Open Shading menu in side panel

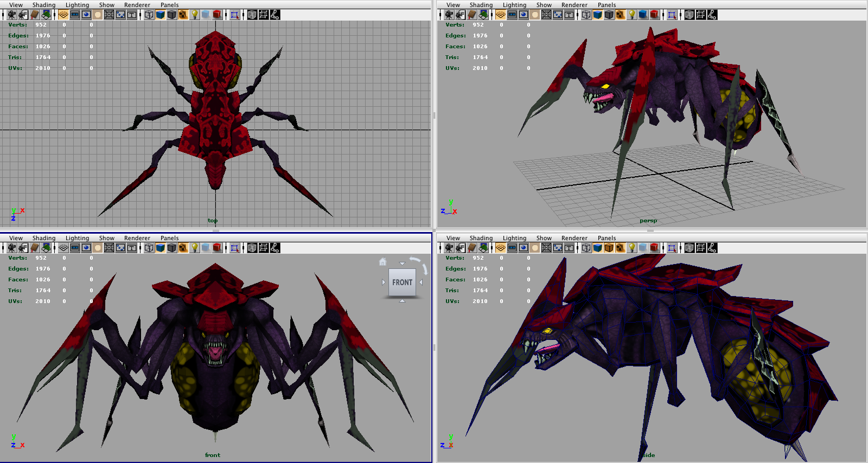tap(481, 238)
